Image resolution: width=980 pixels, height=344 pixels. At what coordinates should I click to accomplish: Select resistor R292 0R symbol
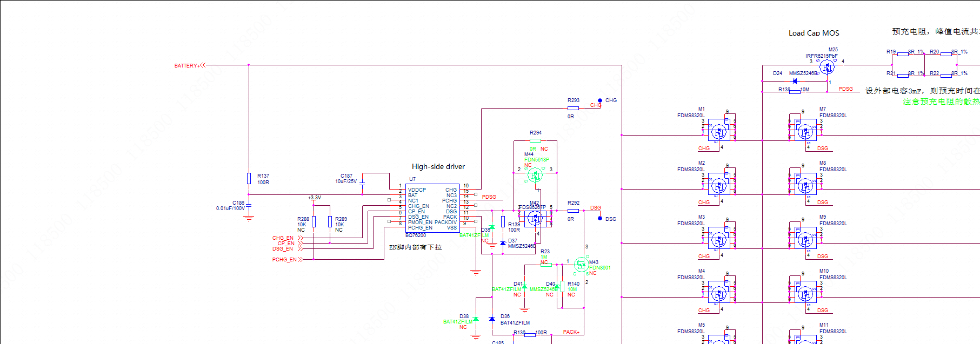573,211
